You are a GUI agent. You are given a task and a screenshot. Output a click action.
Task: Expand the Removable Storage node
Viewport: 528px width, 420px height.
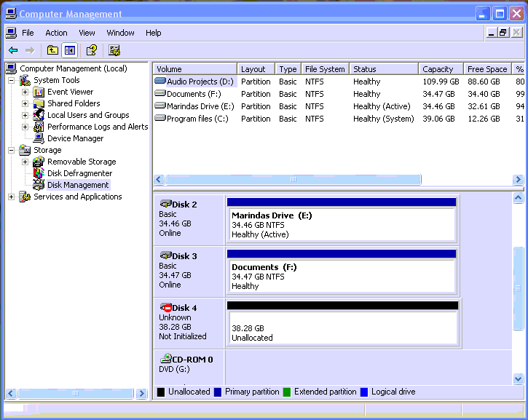25,162
